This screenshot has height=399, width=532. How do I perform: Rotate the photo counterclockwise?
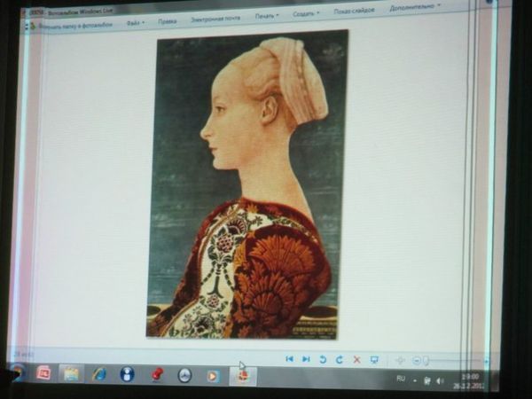tap(323, 359)
